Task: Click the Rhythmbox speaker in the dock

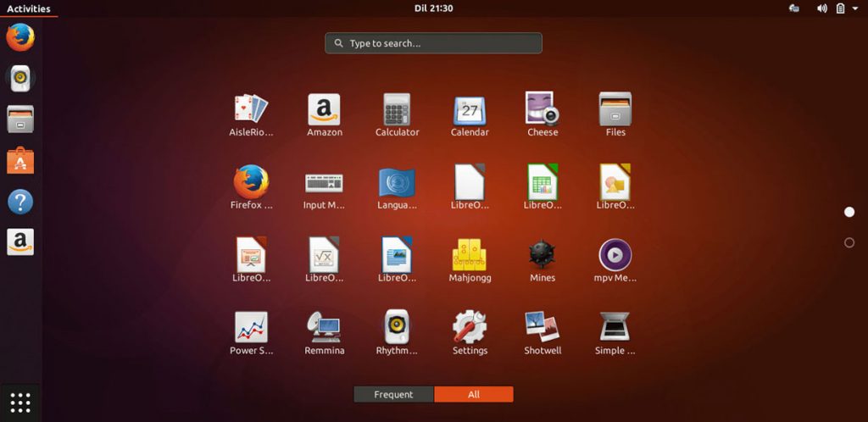Action: [20, 79]
